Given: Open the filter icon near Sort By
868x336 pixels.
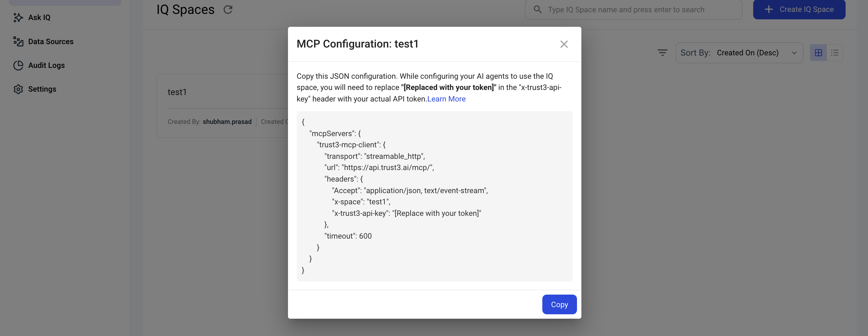Looking at the screenshot, I should 663,53.
